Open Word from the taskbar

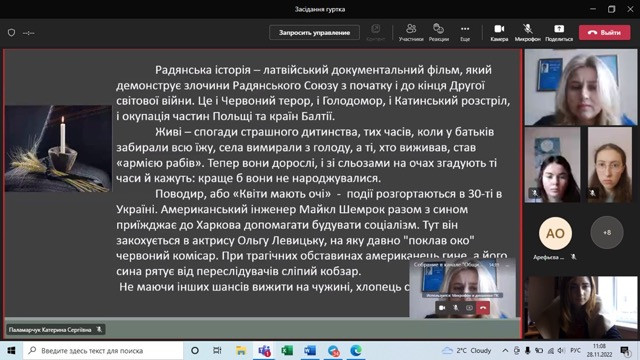[310, 351]
